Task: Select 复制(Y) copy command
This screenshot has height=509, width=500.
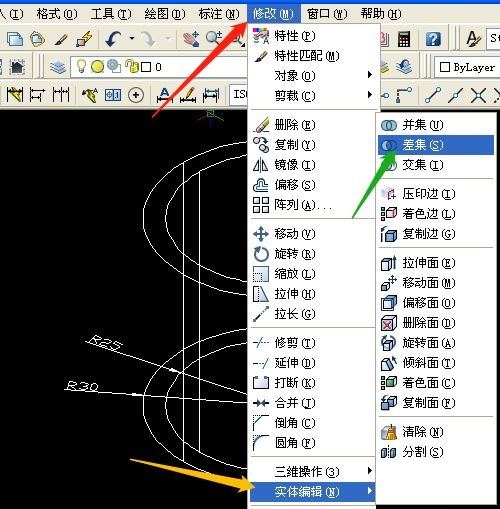Action: 314,145
